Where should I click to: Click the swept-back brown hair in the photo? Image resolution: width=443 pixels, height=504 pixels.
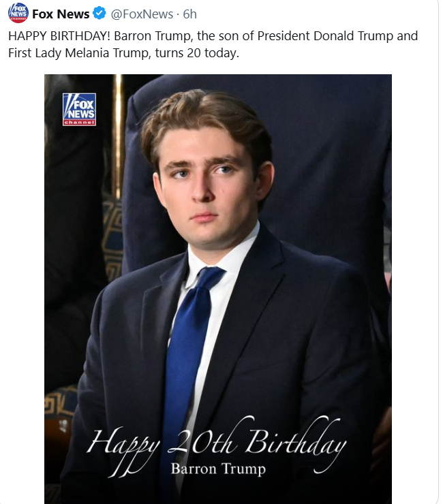coord(206,122)
